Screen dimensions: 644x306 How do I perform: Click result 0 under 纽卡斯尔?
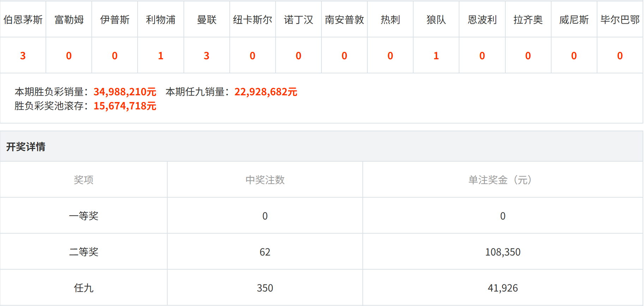pos(253,56)
